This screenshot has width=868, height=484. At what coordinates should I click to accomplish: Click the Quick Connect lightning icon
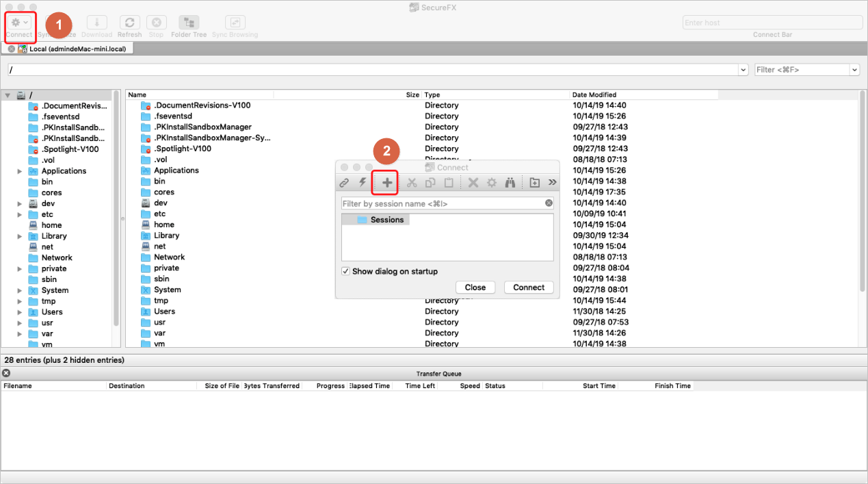[x=363, y=183]
